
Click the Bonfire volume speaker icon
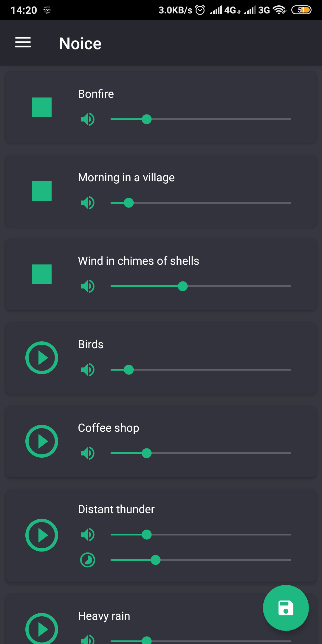coord(88,119)
